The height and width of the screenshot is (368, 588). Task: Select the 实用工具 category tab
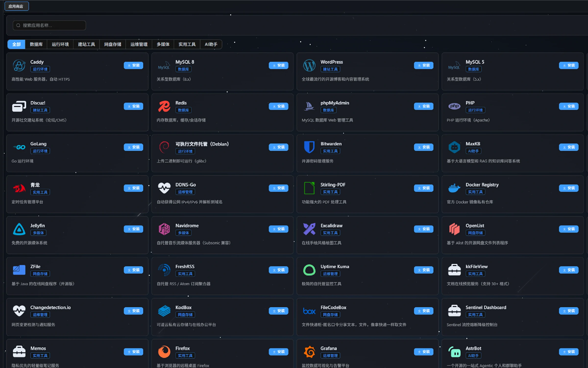[187, 44]
